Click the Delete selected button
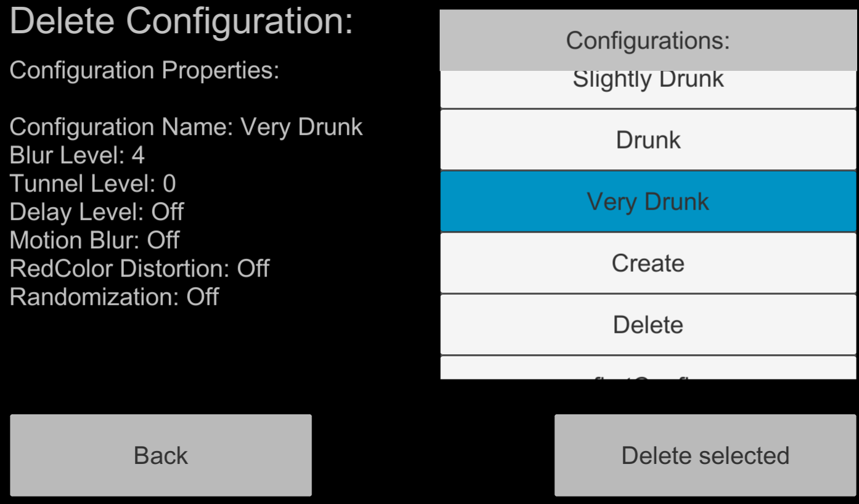859x504 pixels. click(705, 455)
